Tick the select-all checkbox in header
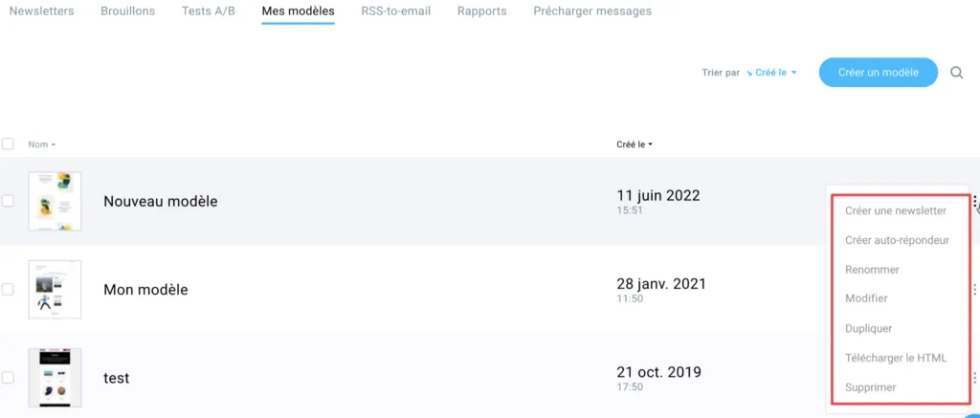 tap(8, 144)
